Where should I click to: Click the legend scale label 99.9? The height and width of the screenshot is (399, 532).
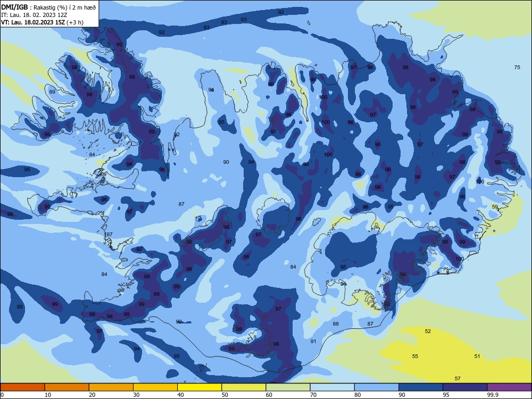(493, 395)
